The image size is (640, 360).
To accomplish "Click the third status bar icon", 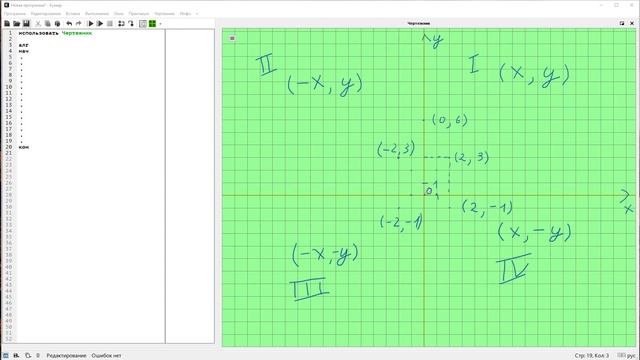I will pyautogui.click(x=27, y=356).
